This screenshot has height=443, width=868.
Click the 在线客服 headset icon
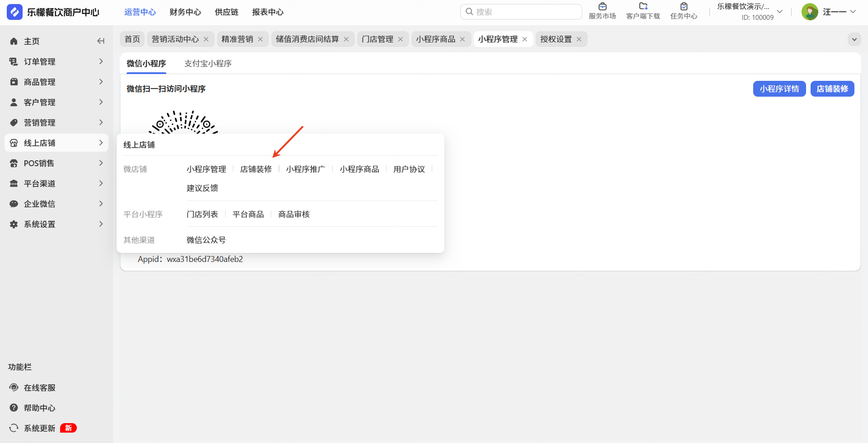[14, 387]
